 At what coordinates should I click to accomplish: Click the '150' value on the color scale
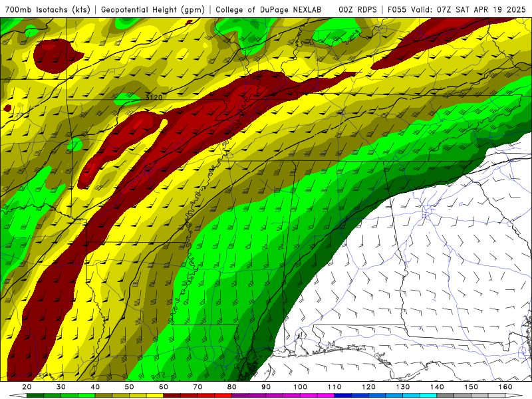471,387
